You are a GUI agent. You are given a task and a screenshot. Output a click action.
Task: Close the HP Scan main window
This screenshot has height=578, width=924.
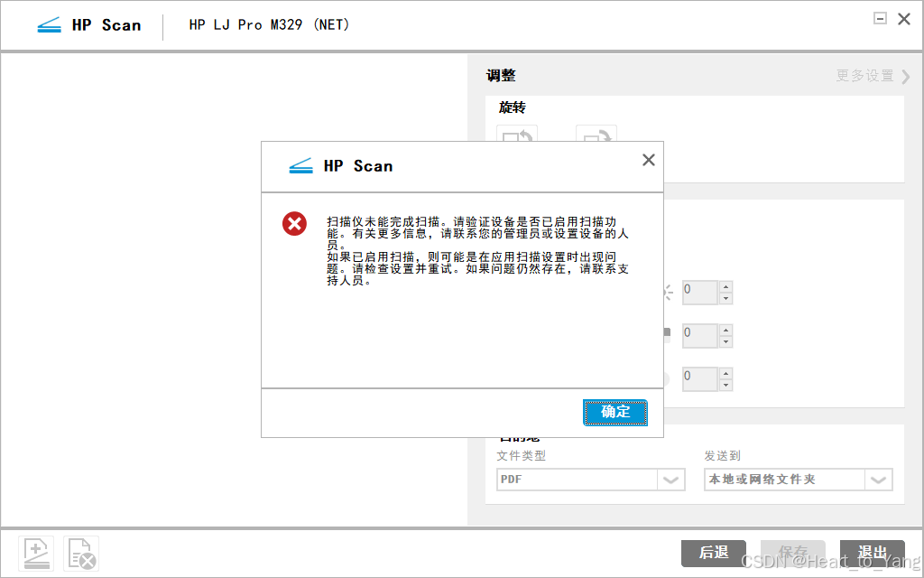click(904, 19)
